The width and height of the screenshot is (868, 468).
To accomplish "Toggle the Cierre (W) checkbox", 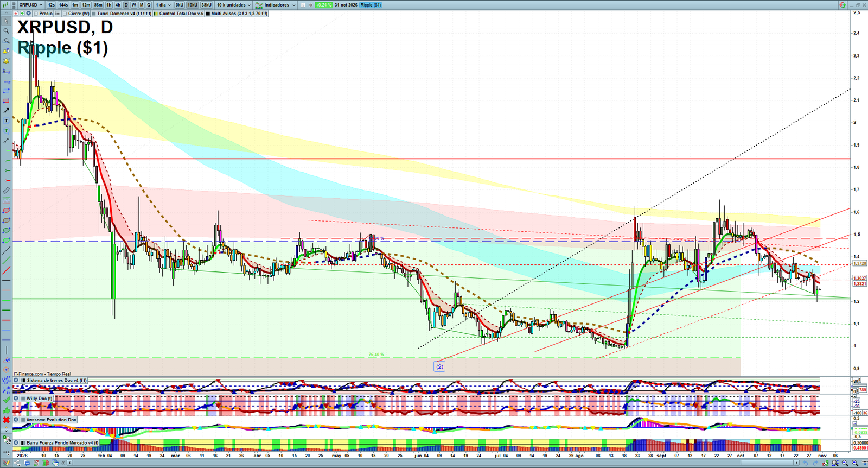I will tap(65, 14).
